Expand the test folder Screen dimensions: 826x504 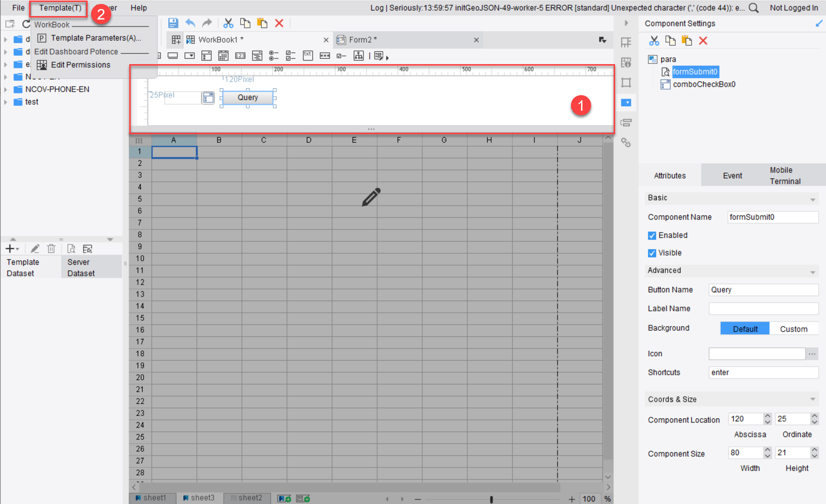click(x=6, y=102)
